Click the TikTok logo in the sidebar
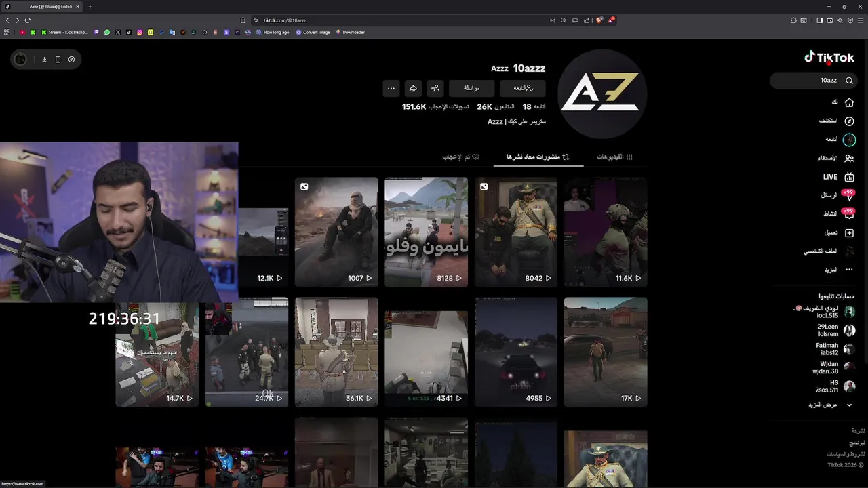868x488 pixels. pyautogui.click(x=829, y=58)
